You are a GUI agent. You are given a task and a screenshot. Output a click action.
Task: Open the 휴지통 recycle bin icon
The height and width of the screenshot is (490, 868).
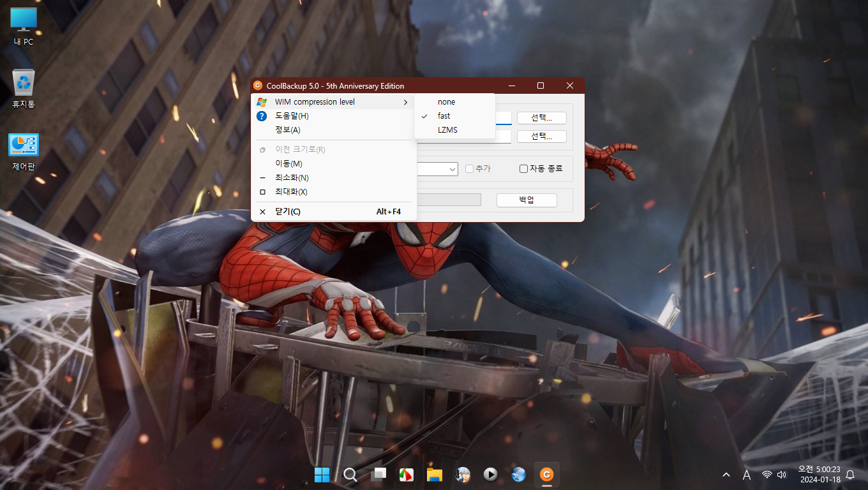[24, 89]
